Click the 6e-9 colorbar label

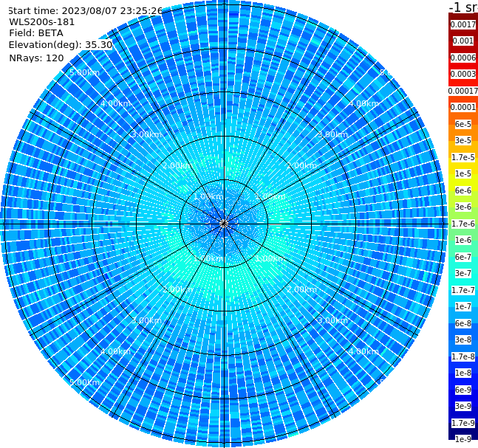point(463,390)
